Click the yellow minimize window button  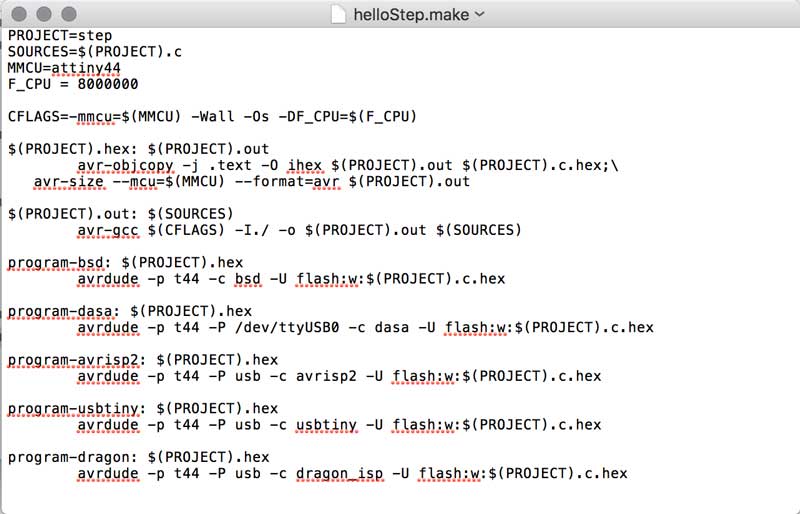[44, 14]
